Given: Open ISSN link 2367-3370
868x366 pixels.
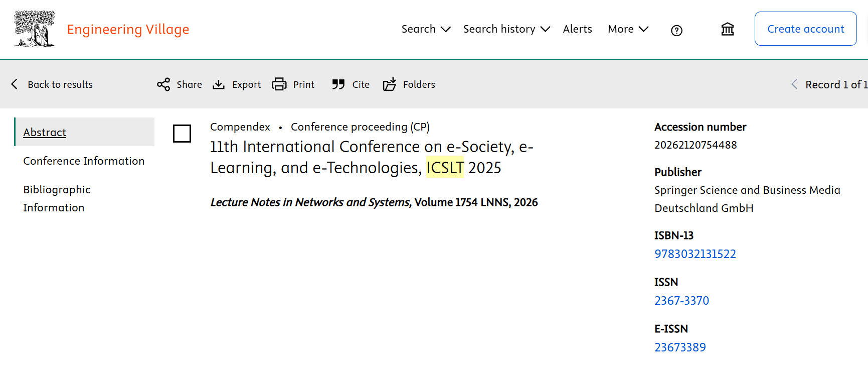Looking at the screenshot, I should point(681,301).
